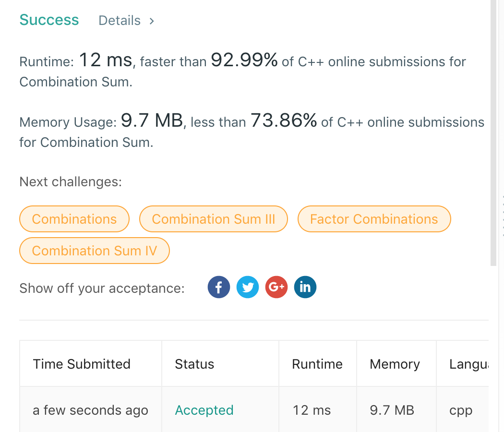Click the Language column header
The height and width of the screenshot is (432, 504).
(468, 364)
